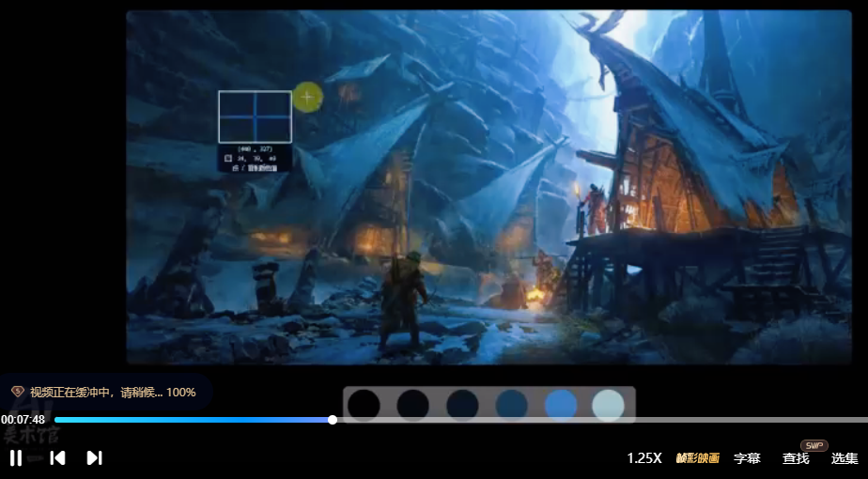Skip to the next video
This screenshot has width=868, height=479.
pyautogui.click(x=95, y=458)
